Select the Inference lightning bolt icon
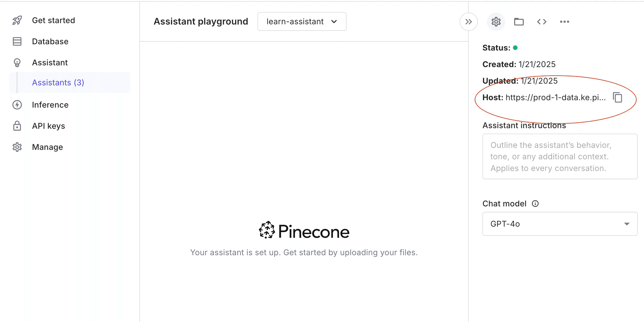Screen dimensions: 644x322 pyautogui.click(x=17, y=105)
